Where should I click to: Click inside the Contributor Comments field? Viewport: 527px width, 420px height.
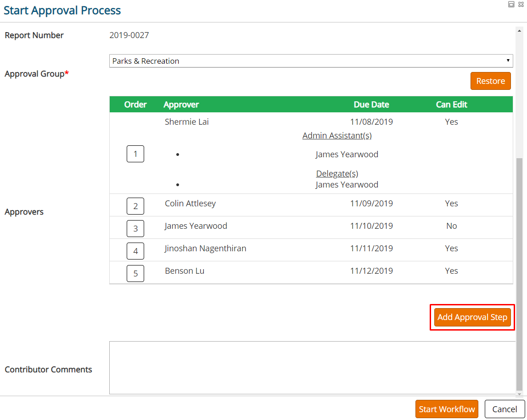312,368
